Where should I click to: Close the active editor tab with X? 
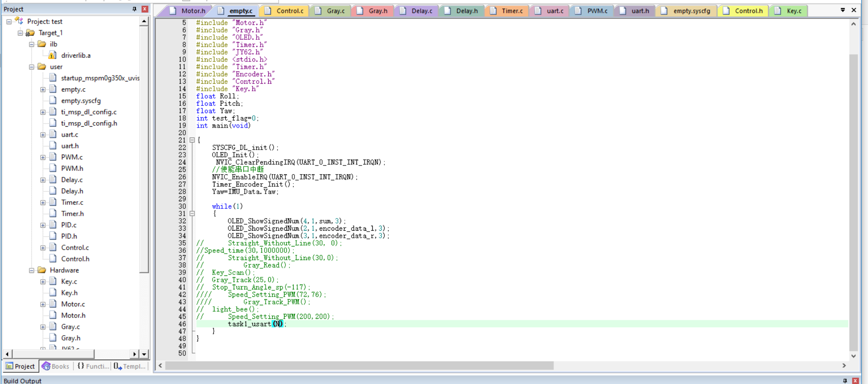point(854,10)
